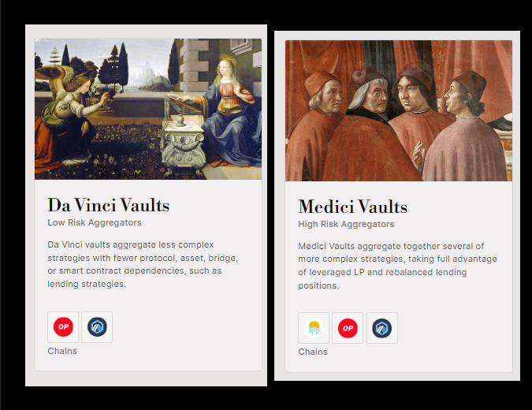Choose the Arbitrum icon in Medici Vaults card

click(382, 328)
